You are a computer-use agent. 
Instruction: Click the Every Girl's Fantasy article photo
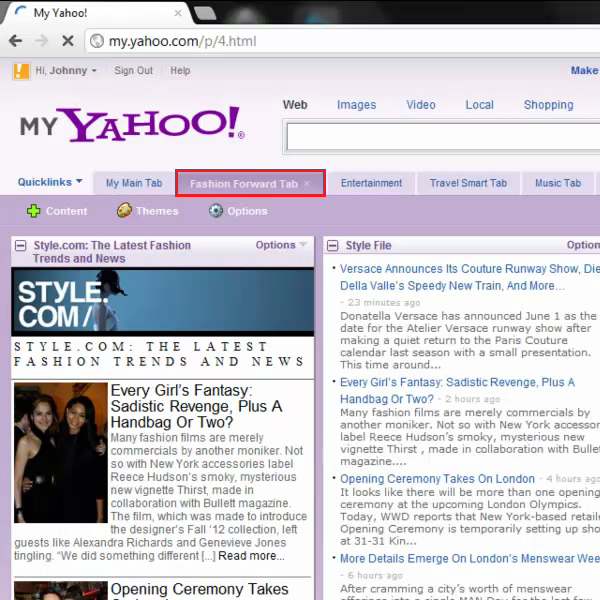(61, 453)
